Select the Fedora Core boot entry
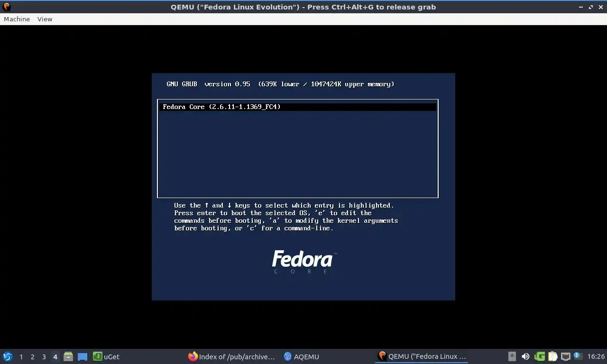The height and width of the screenshot is (364, 607). 297,107
